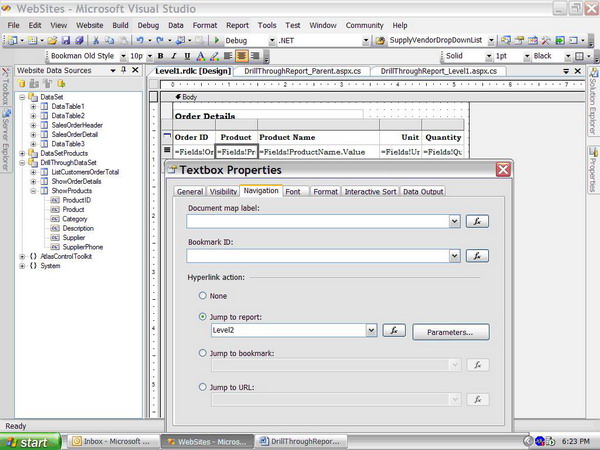This screenshot has width=600, height=450.
Task: Open expression editor for Jump to report
Action: click(x=394, y=330)
